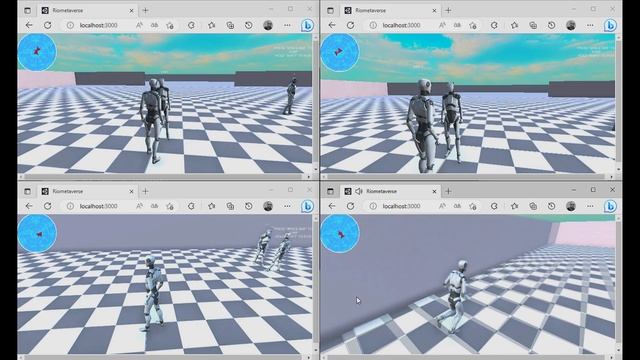640x360 pixels.
Task: Click the Bing icon in the bottom-right window
Action: [x=610, y=206]
